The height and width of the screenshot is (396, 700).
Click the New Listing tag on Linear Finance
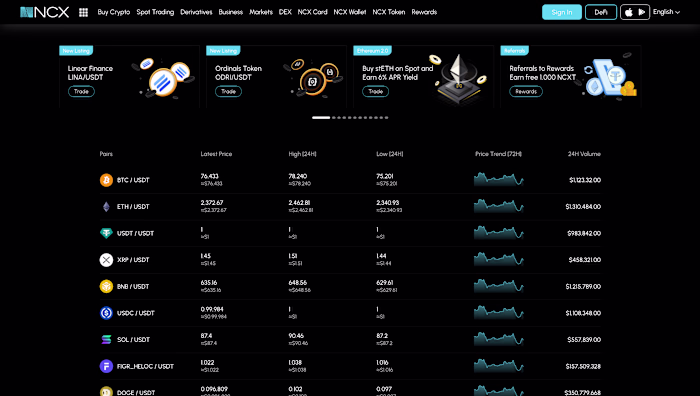[x=76, y=50]
